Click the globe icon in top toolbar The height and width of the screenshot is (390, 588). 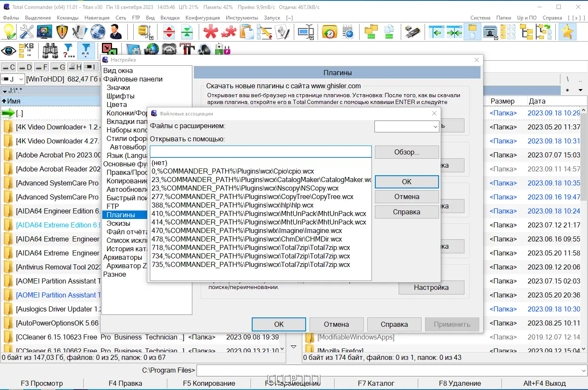[98, 32]
